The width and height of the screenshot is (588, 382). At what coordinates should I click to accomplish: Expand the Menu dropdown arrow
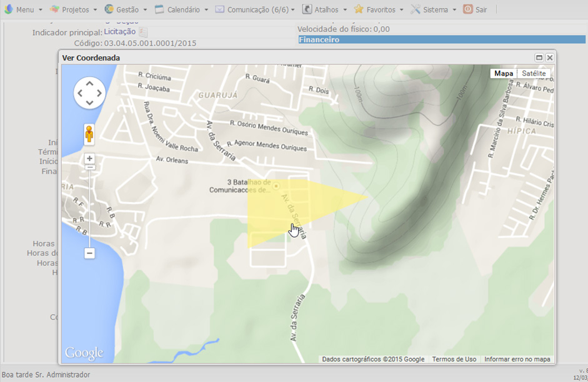tap(41, 10)
